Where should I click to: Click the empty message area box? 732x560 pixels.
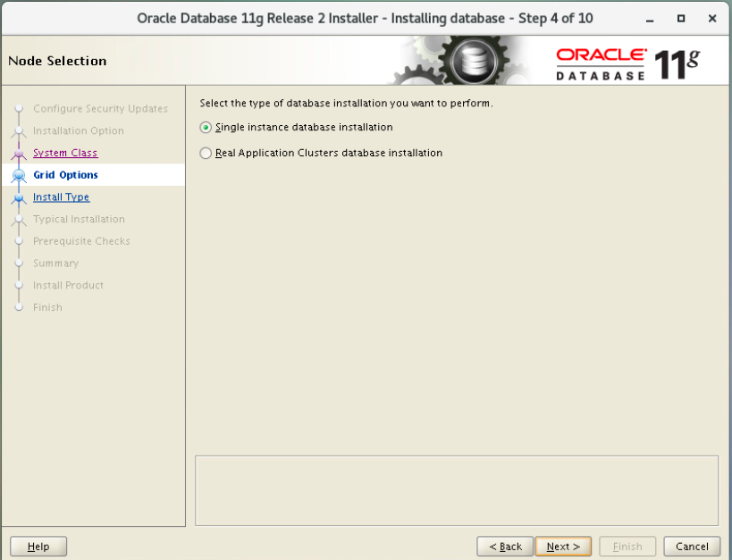click(x=457, y=491)
